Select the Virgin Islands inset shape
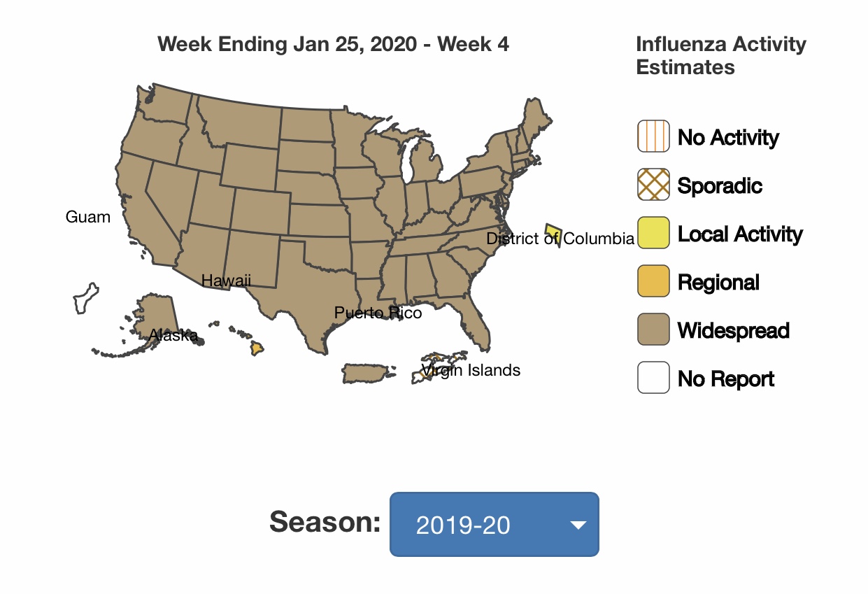868x594 pixels. (439, 362)
